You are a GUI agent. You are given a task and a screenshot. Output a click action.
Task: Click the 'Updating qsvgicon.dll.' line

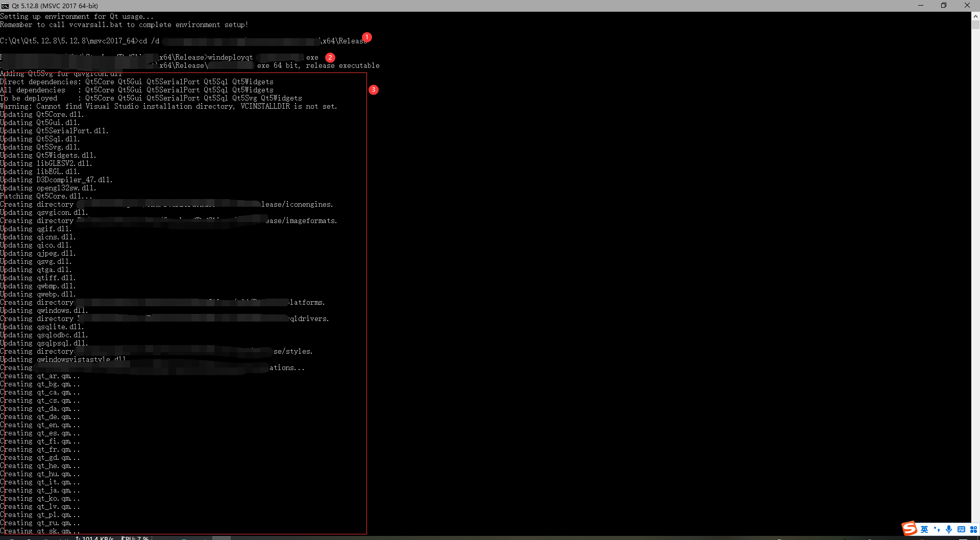click(x=44, y=213)
